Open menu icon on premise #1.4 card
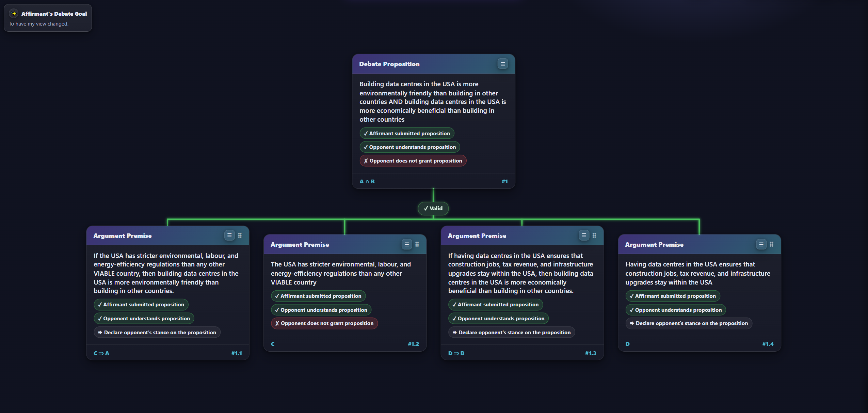Image resolution: width=868 pixels, height=413 pixels. 761,244
